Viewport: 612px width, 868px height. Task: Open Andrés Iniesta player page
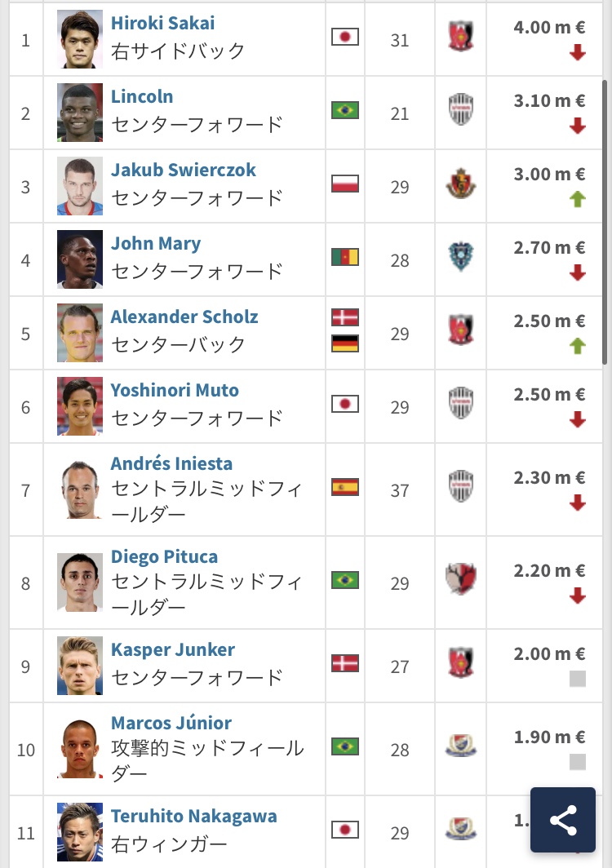[x=171, y=463]
